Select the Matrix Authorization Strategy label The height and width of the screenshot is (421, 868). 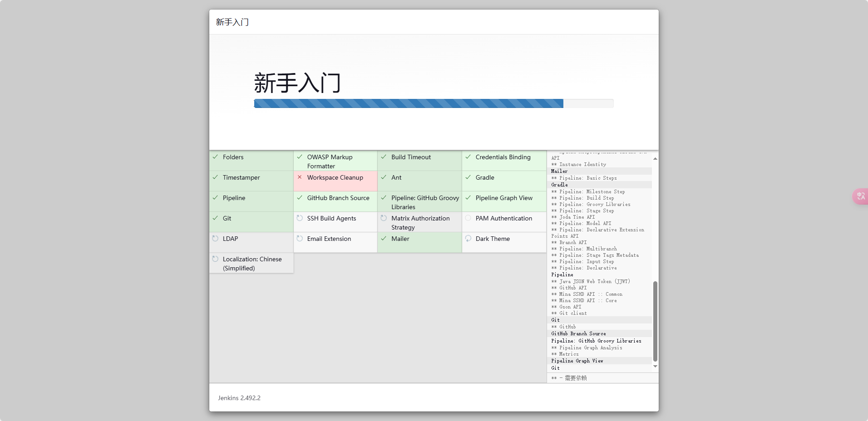421,223
